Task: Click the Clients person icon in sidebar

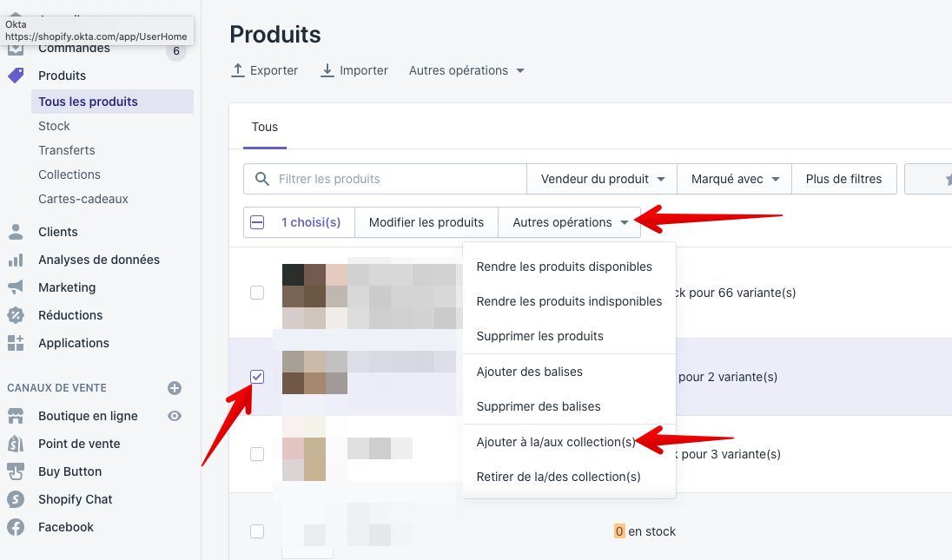Action: click(16, 232)
